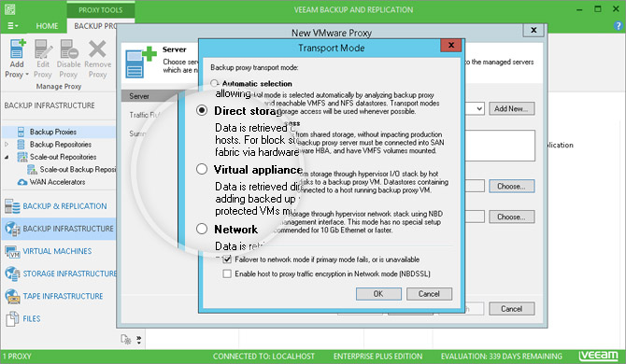Select the Automatic selection radio button
Screen dimensions: 626x364
pyautogui.click(x=214, y=83)
